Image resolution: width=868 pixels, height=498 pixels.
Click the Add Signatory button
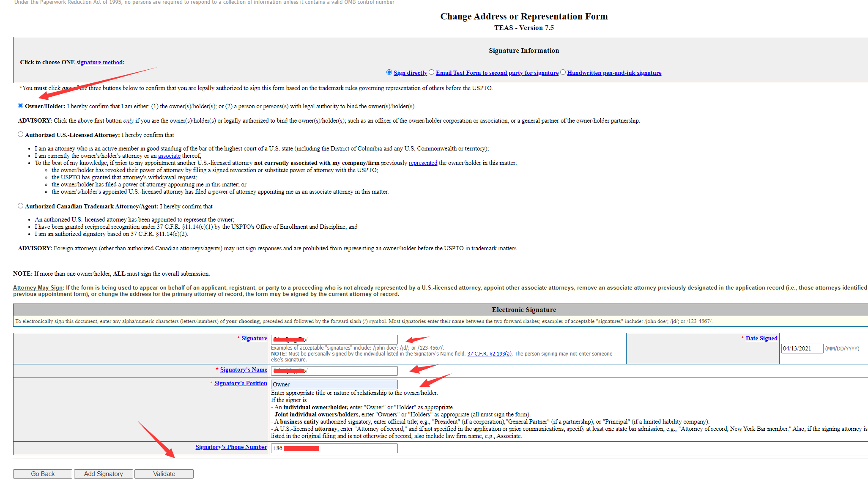104,474
